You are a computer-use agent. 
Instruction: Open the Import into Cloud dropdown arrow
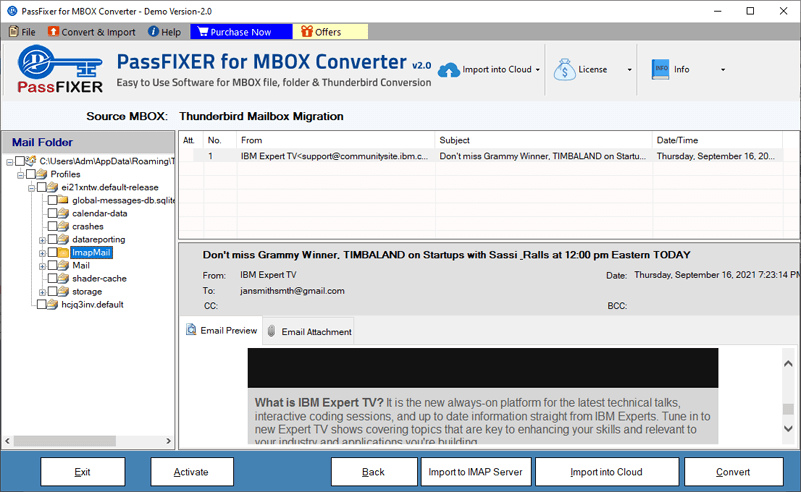tap(537, 70)
